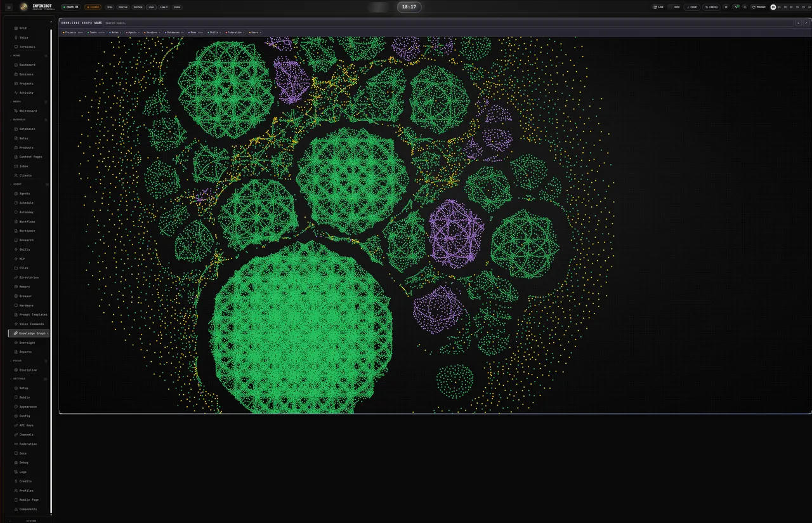Toggle the Federation node filter chip
Screen dimensions: 812x523
(234, 32)
